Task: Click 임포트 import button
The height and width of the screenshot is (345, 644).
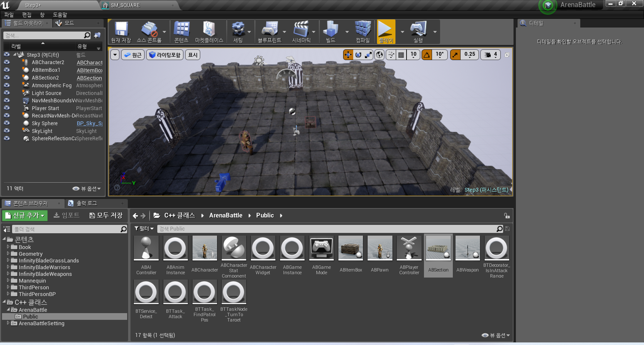Action: tap(66, 215)
